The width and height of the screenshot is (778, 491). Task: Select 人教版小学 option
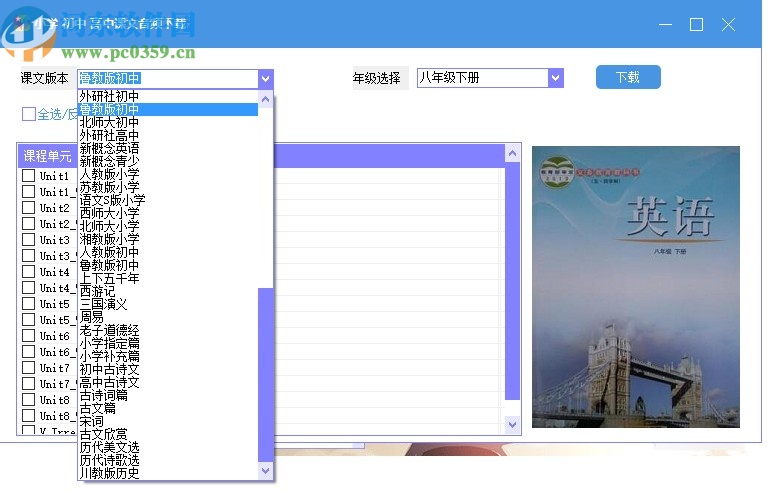tap(168, 174)
